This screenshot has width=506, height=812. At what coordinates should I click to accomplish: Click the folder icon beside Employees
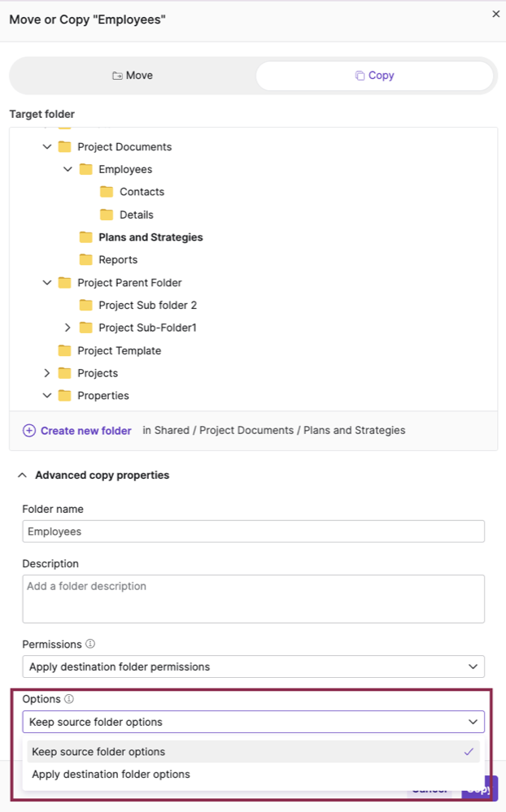86,169
